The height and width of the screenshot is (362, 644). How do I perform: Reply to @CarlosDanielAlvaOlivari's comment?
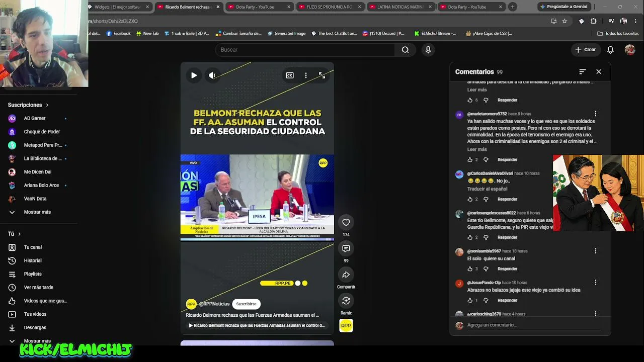[x=507, y=199]
